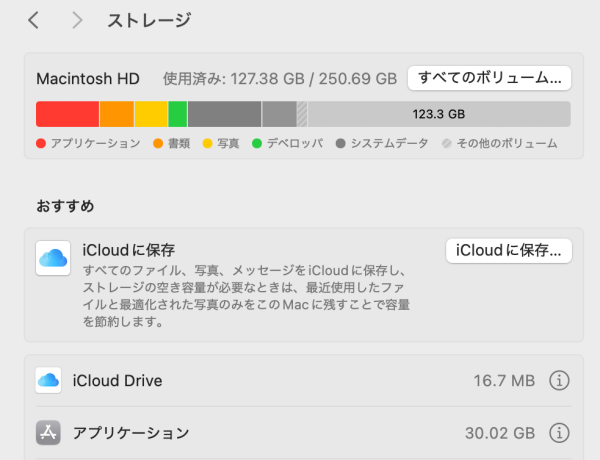Click the ストレージ page title
600x460 pixels.
coord(149,20)
